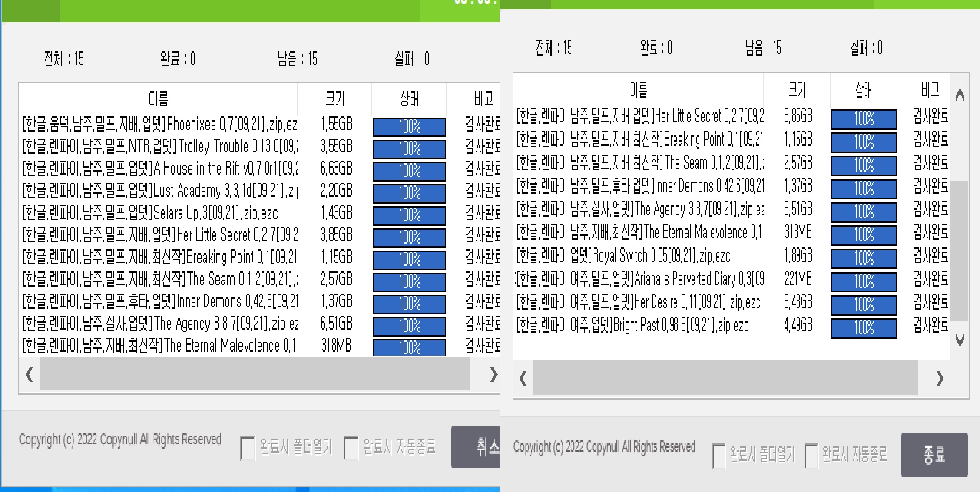This screenshot has height=492, width=980.
Task: Sort by 이름 column in left window
Action: click(159, 99)
